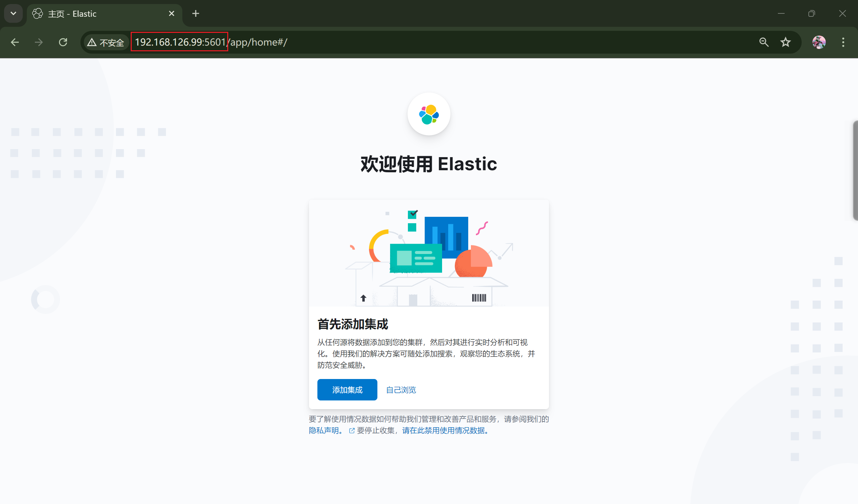Open the tab search dropdown chevron
The width and height of the screenshot is (858, 504).
(13, 14)
